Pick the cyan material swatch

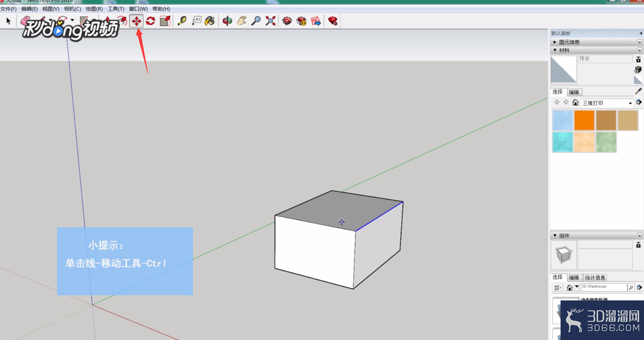pyautogui.click(x=562, y=142)
